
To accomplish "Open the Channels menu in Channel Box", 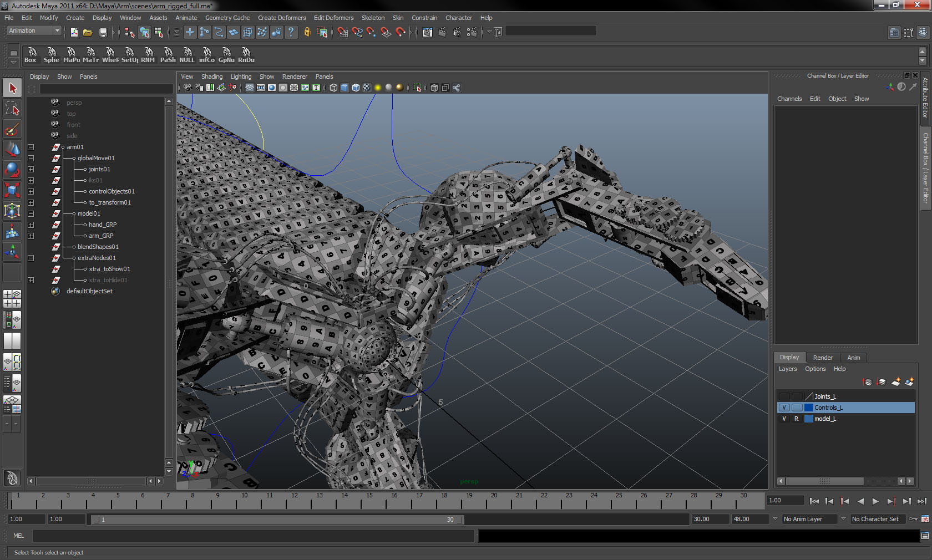I will click(x=789, y=99).
